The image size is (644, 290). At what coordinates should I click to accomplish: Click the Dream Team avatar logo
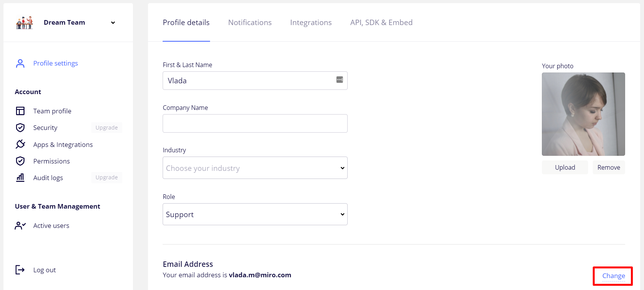point(24,23)
